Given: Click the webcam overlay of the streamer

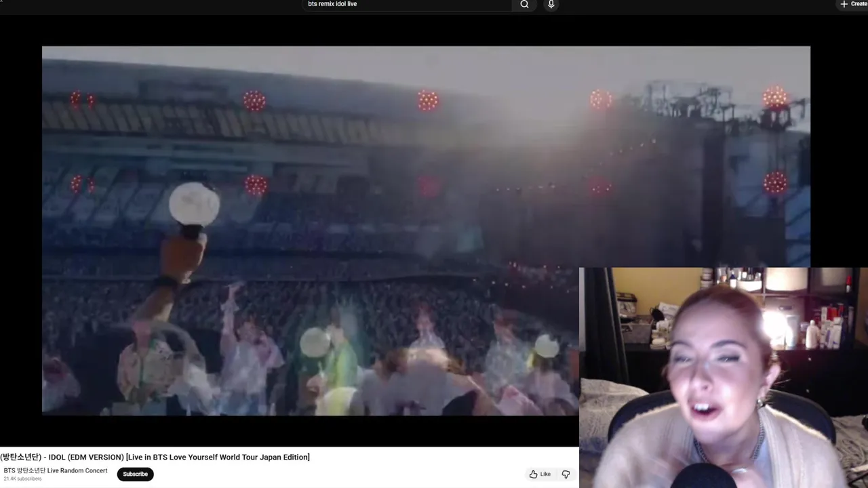Looking at the screenshot, I should 724,378.
